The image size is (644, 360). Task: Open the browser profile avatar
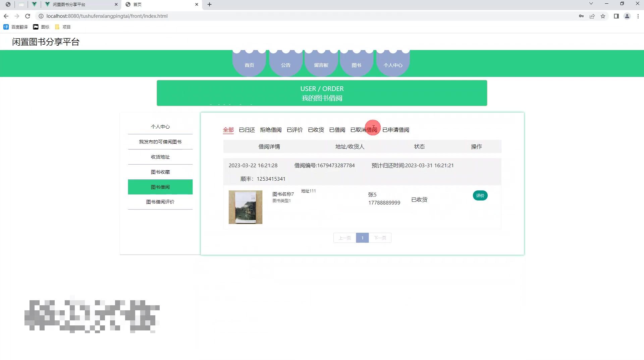(627, 16)
